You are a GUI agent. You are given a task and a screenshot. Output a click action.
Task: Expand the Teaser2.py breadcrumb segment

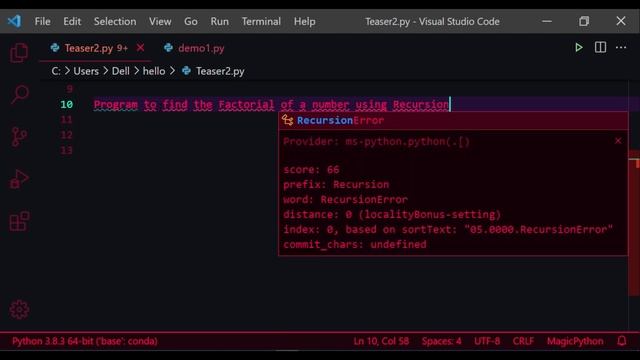coord(220,71)
